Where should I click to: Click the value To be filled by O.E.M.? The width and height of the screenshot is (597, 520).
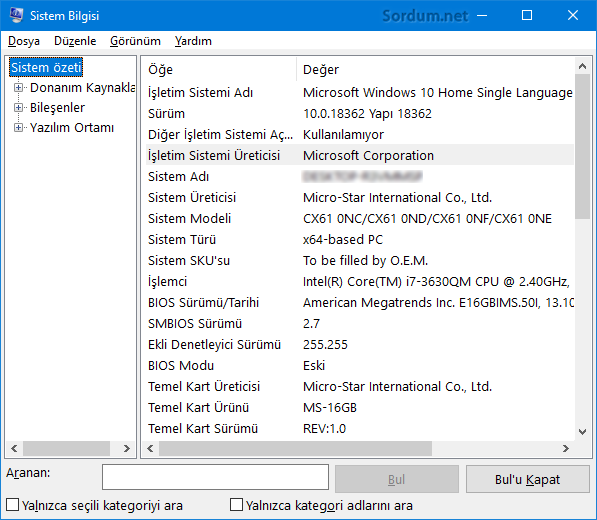(x=366, y=260)
